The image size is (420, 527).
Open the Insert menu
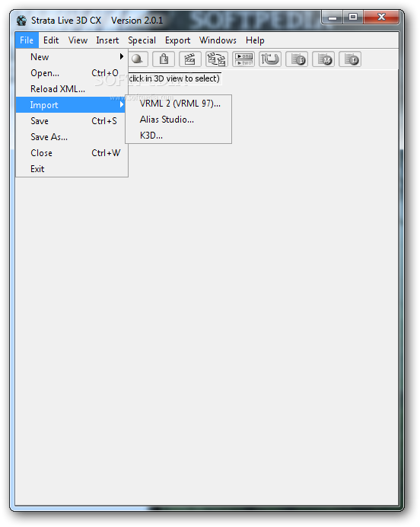(x=107, y=40)
